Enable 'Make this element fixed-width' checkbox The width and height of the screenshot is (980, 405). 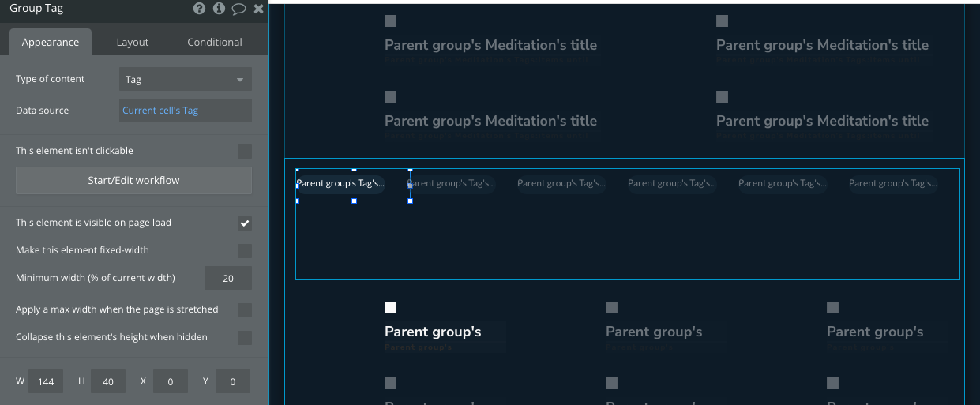(245, 250)
